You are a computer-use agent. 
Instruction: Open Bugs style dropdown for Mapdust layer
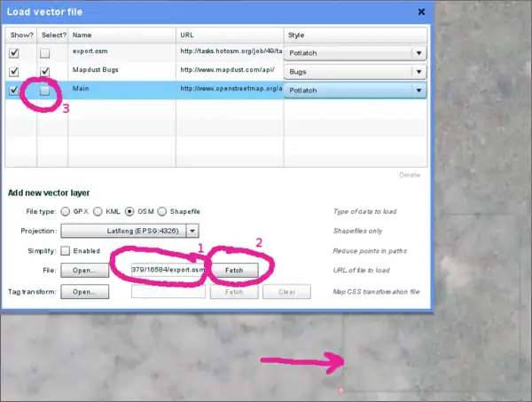tap(418, 70)
